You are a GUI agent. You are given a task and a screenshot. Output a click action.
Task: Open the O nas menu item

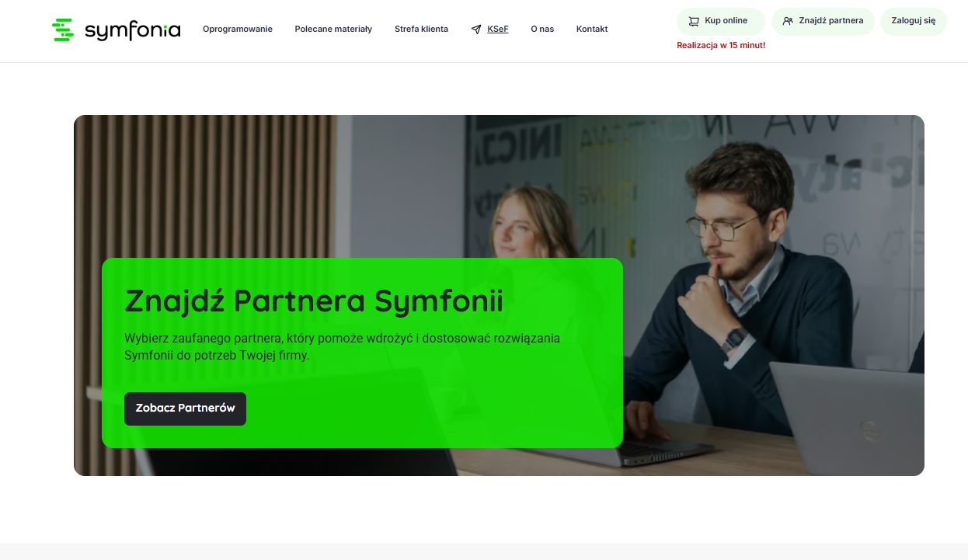tap(542, 29)
